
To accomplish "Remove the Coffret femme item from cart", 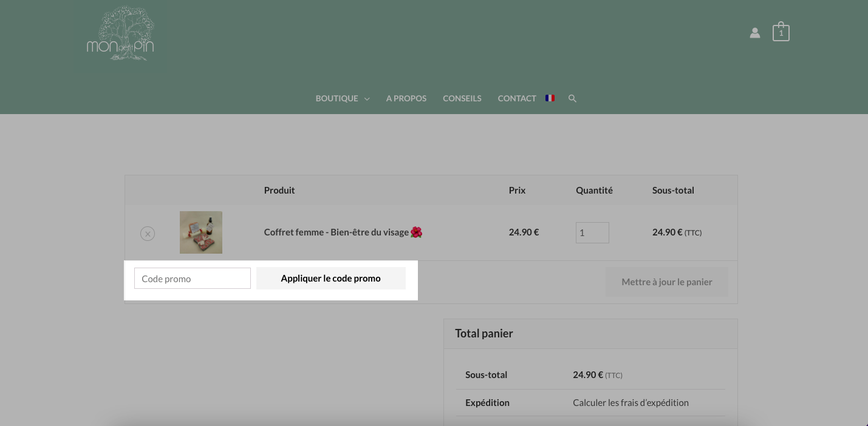I will [148, 234].
